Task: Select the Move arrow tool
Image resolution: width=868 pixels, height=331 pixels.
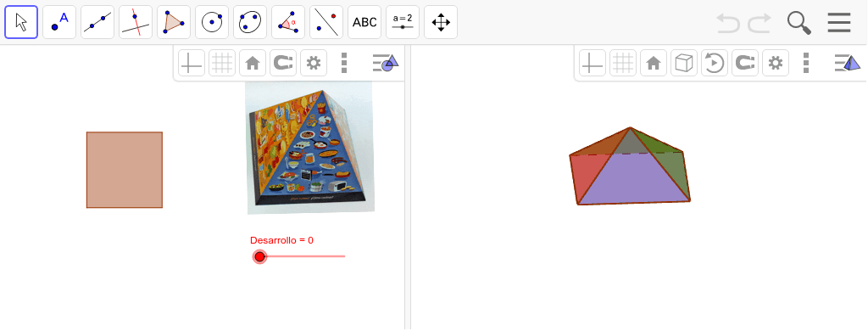Action: click(x=21, y=22)
